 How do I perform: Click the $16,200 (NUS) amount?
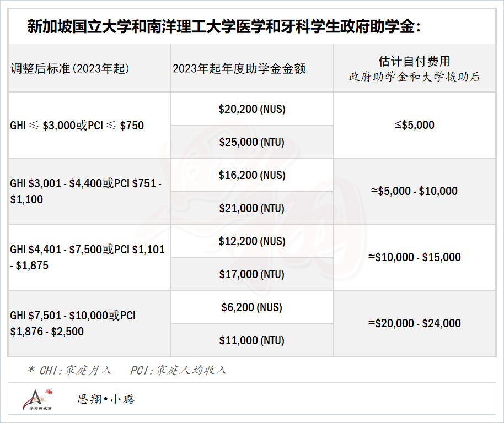(252, 175)
